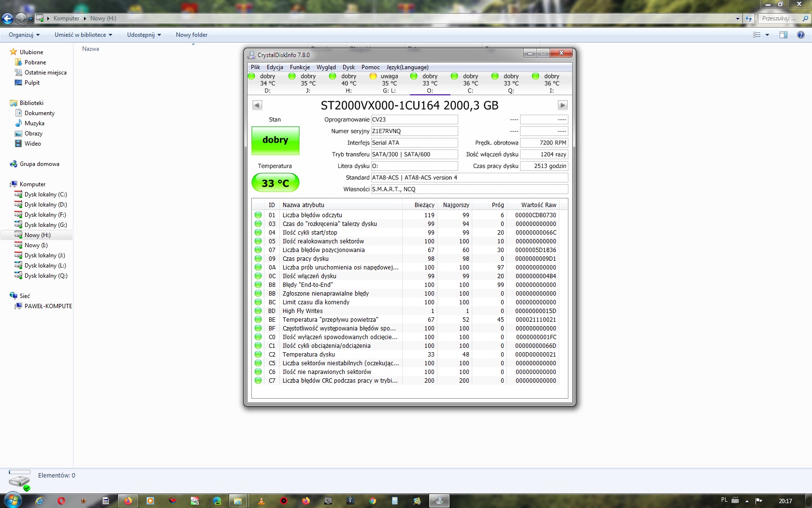Click status dot of attribute C7 row
This screenshot has height=508, width=812.
click(x=258, y=380)
